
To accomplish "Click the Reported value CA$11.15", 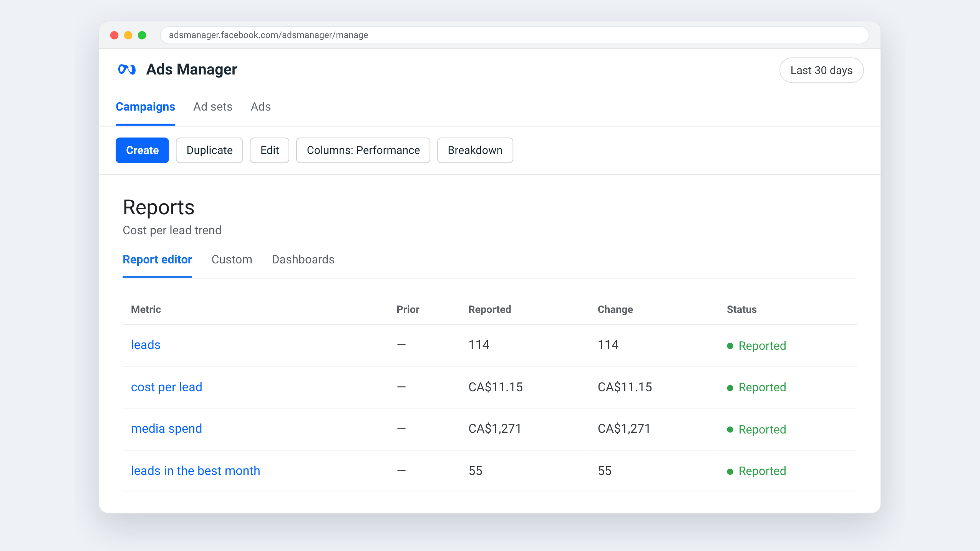I will click(x=496, y=387).
